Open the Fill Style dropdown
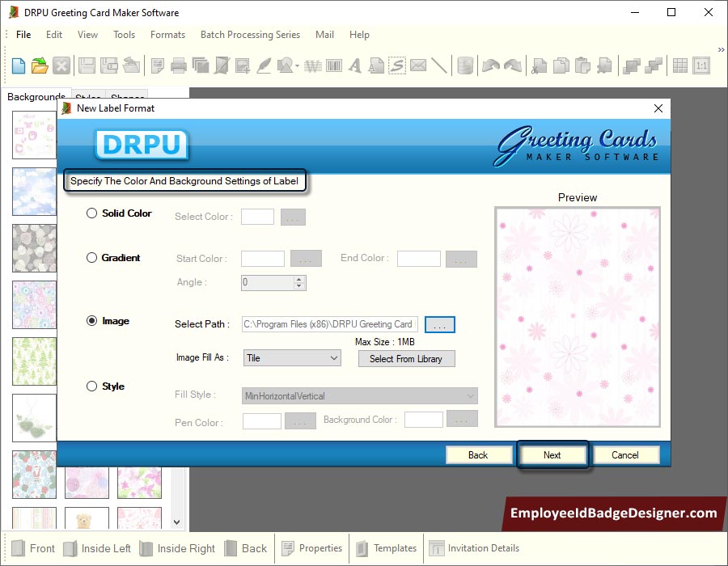This screenshot has width=728, height=566. pos(359,395)
